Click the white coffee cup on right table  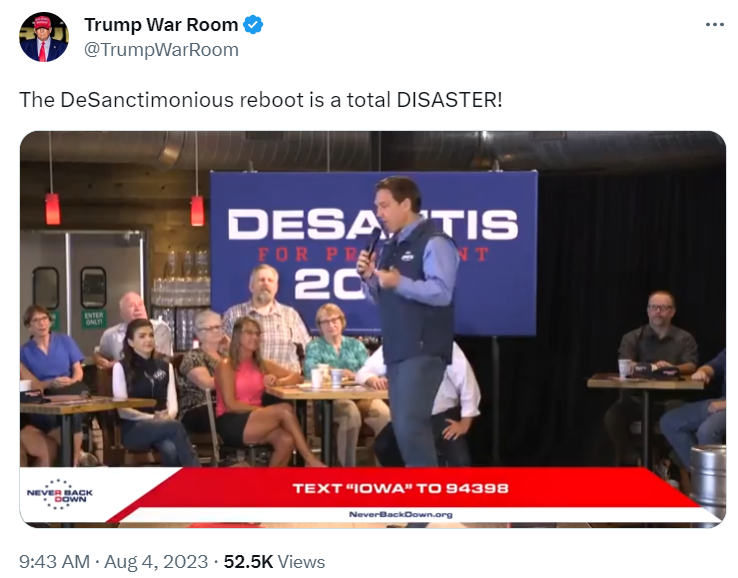(x=625, y=368)
